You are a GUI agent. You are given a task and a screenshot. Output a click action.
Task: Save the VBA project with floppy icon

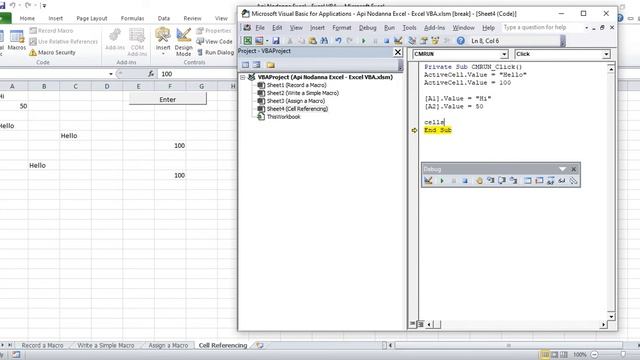coord(276,40)
